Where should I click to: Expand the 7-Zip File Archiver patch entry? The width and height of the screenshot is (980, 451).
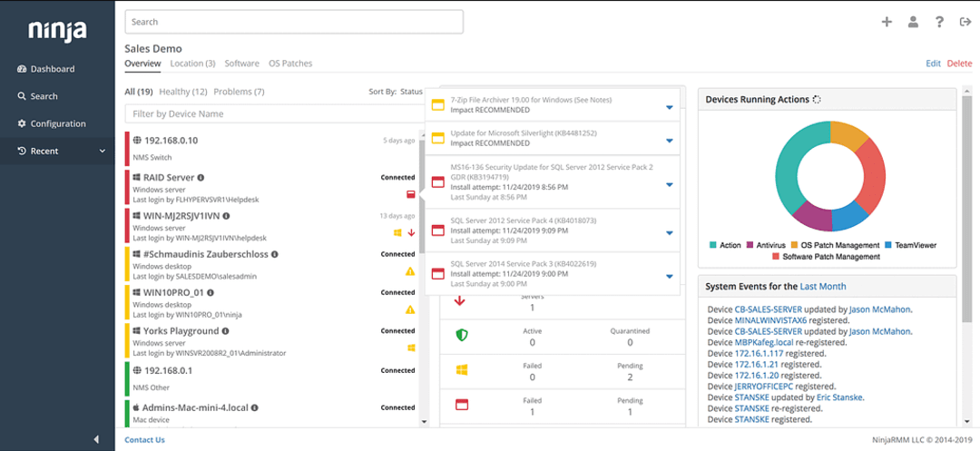(x=669, y=107)
